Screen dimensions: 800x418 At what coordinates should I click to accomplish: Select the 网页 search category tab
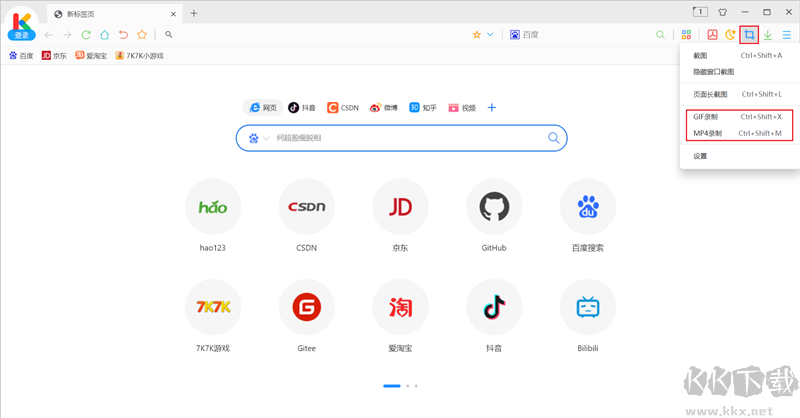[263, 108]
